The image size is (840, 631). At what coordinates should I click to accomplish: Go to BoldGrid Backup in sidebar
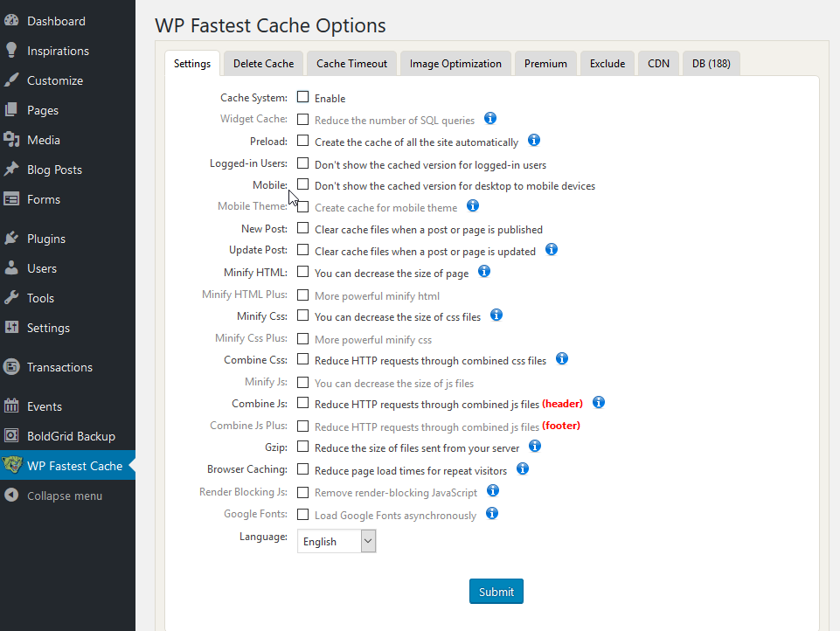(70, 436)
